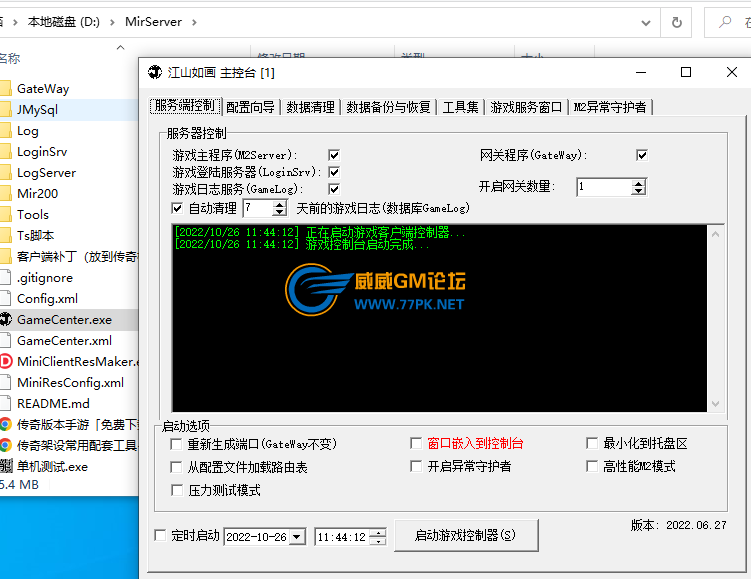Screen dimensions: 751x579
Task: Select the 服务端控制 tab
Action: tap(185, 106)
